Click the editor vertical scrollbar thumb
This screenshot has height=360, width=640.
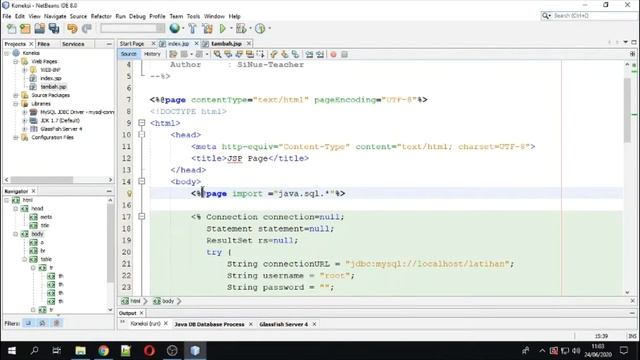[627, 110]
